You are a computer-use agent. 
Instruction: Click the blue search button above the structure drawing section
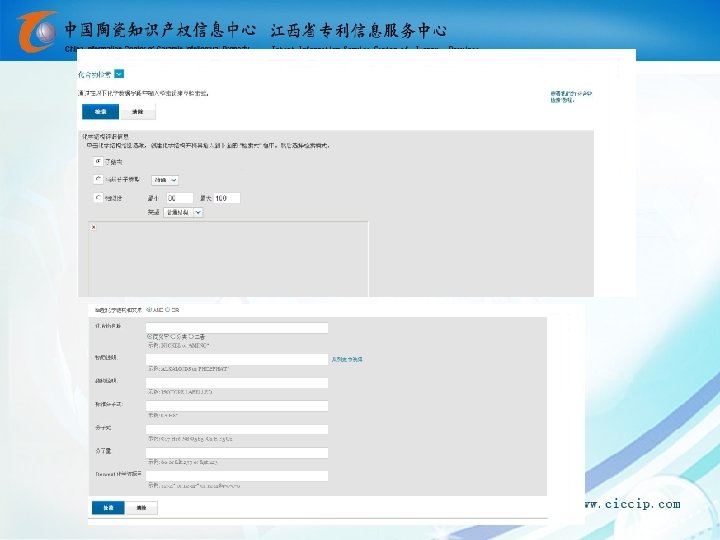[101, 112]
